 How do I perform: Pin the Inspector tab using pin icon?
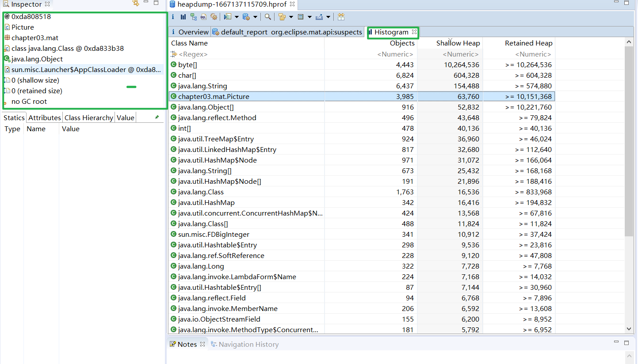click(157, 118)
